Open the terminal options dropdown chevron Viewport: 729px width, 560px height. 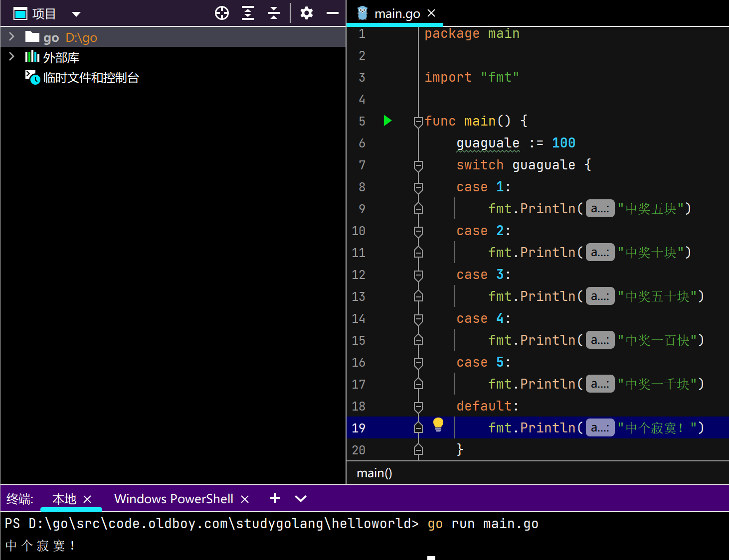pos(301,498)
